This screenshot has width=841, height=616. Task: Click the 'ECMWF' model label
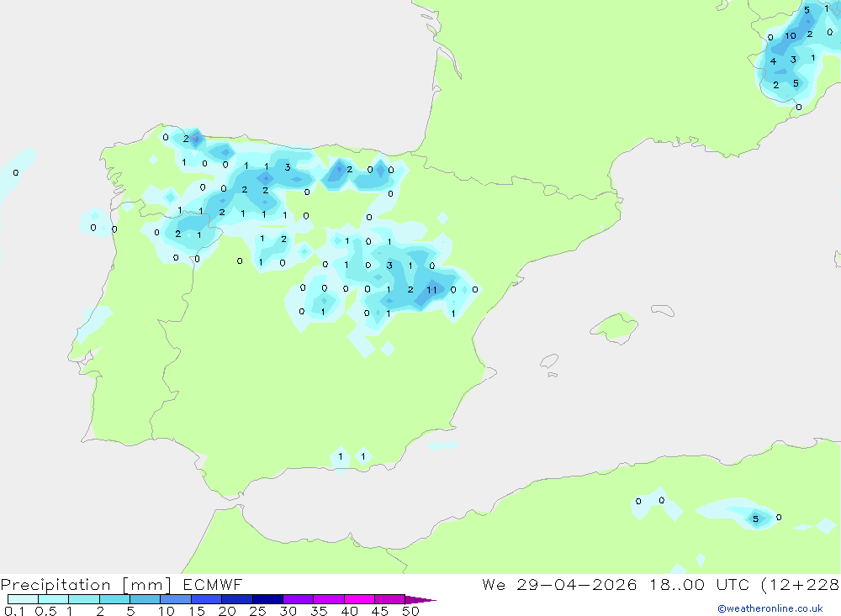(213, 584)
